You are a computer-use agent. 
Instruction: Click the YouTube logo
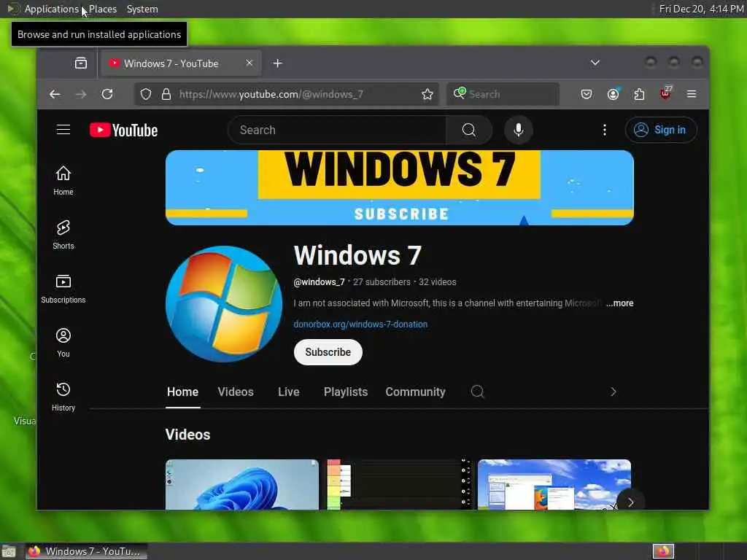point(124,130)
